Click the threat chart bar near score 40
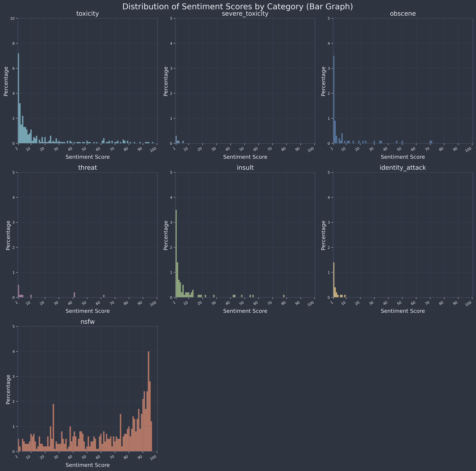Image resolution: width=476 pixels, height=471 pixels. pyautogui.click(x=74, y=295)
